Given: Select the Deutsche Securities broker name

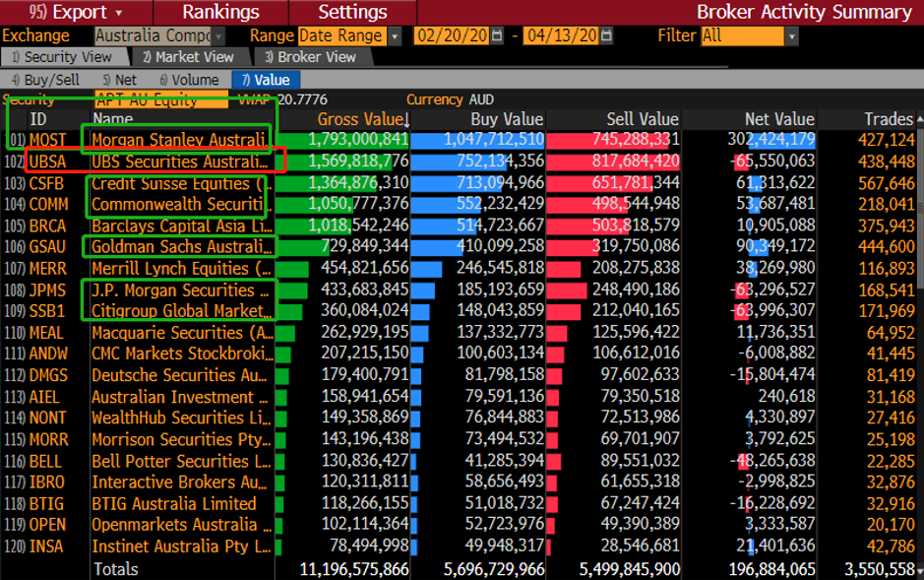Looking at the screenshot, I should [180, 375].
